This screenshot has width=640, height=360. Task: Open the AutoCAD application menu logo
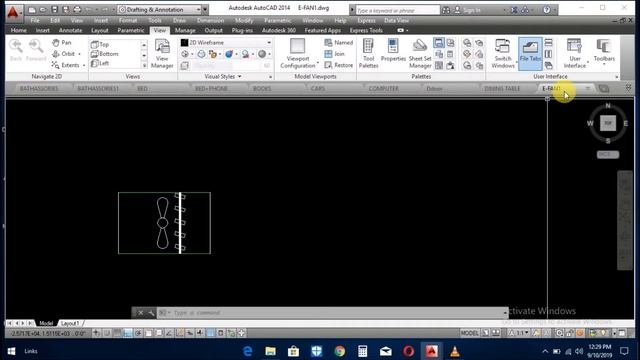tap(13, 13)
